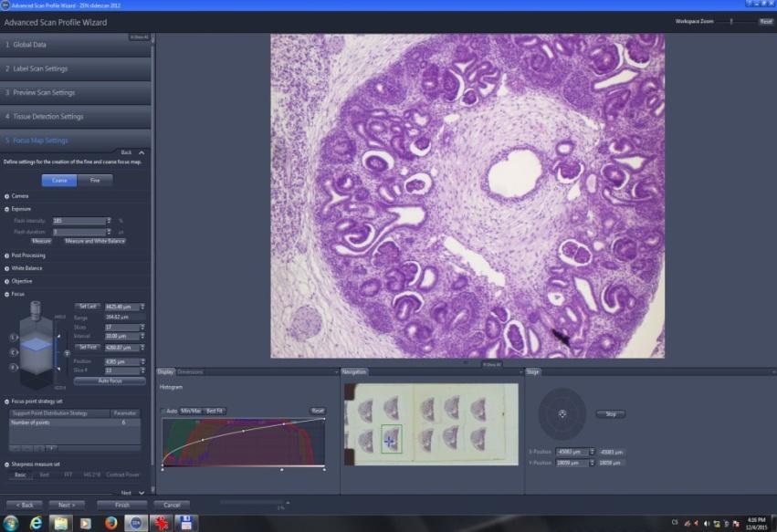This screenshot has width=777, height=532.
Task: Click the Finish button
Action: pos(122,506)
